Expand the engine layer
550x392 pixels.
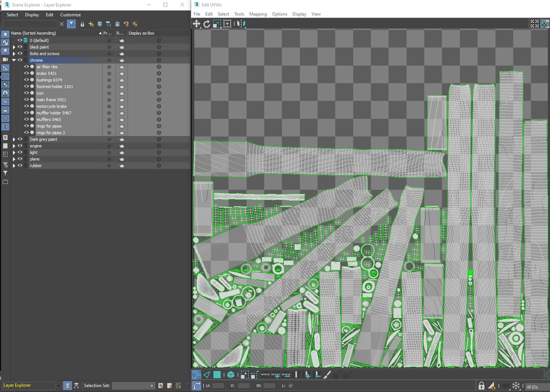(14, 146)
